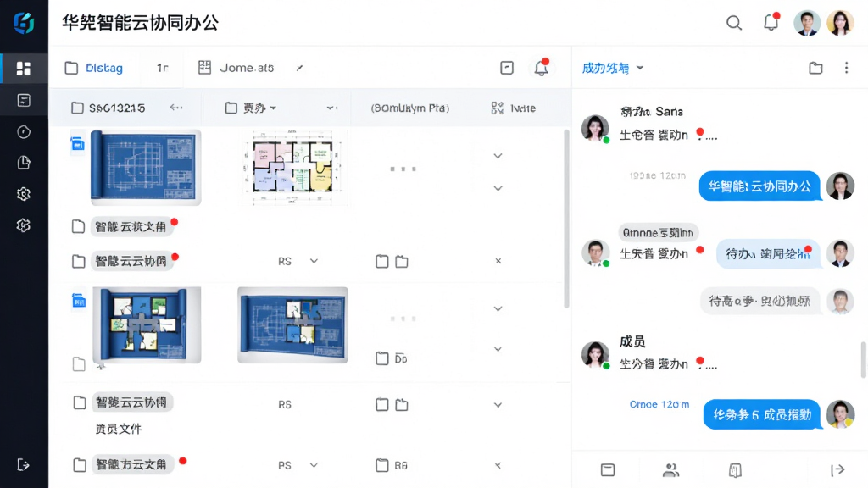Open the 华势争 成员相勤 message bubble
The height and width of the screenshot is (488, 868).
click(762, 414)
